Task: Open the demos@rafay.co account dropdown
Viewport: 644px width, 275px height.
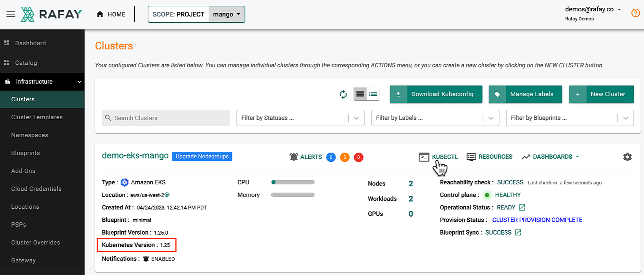Action: [593, 9]
